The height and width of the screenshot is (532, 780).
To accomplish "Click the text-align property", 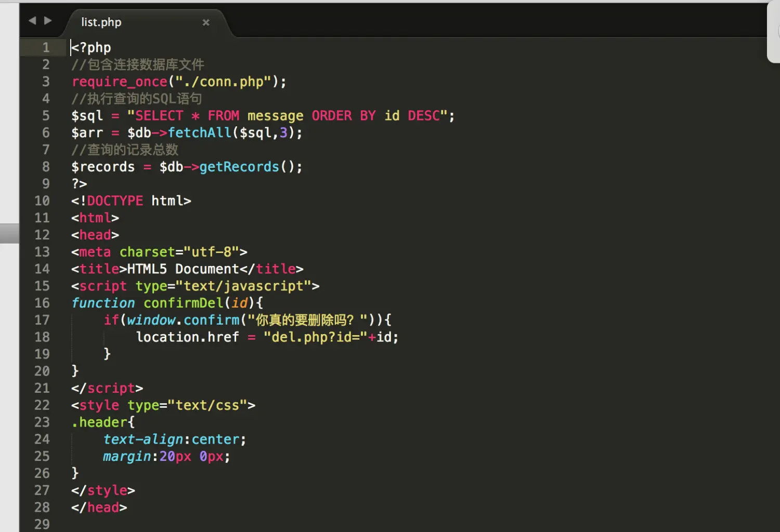I will click(144, 440).
